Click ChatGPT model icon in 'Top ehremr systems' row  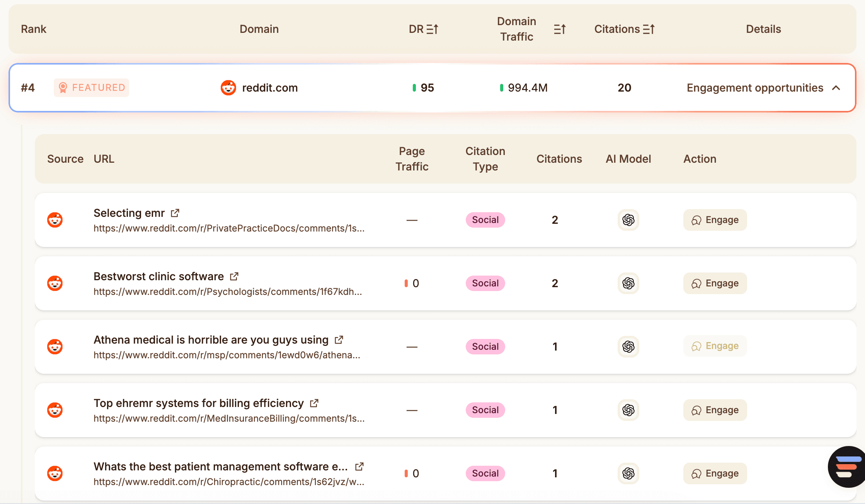click(628, 410)
